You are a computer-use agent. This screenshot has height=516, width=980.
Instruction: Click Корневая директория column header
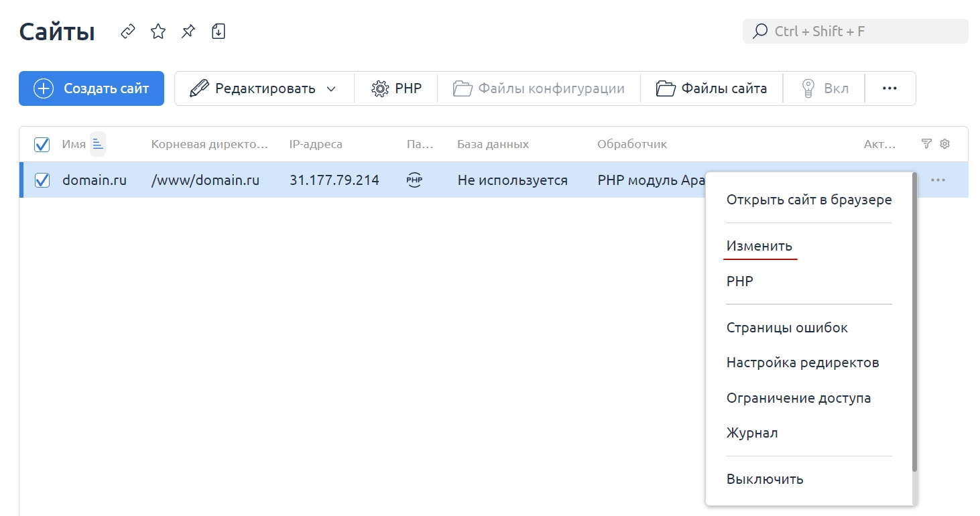tap(209, 144)
